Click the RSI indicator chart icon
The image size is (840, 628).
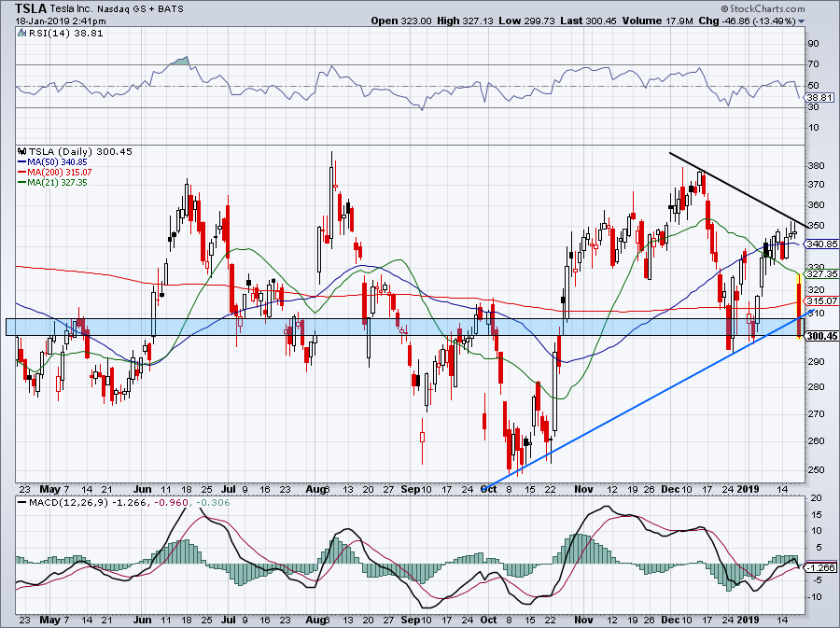tap(21, 34)
